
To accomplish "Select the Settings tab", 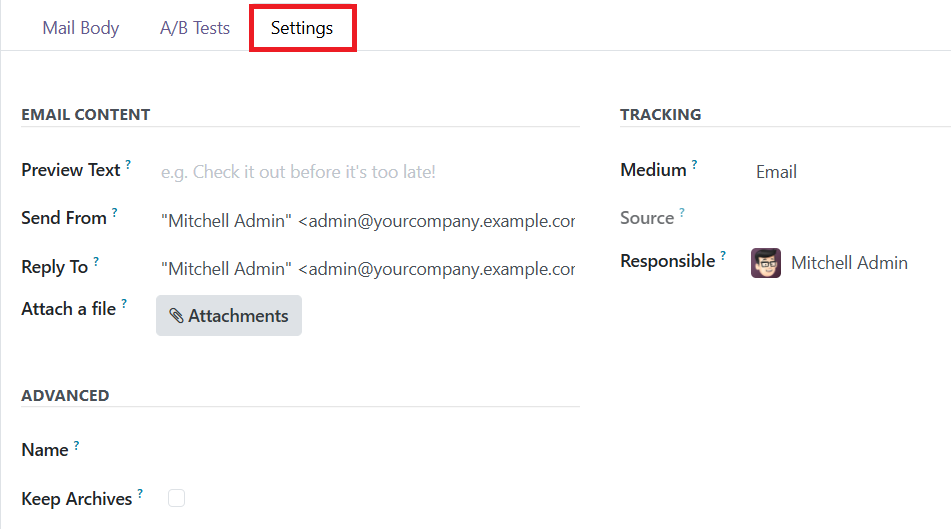I will tap(302, 28).
